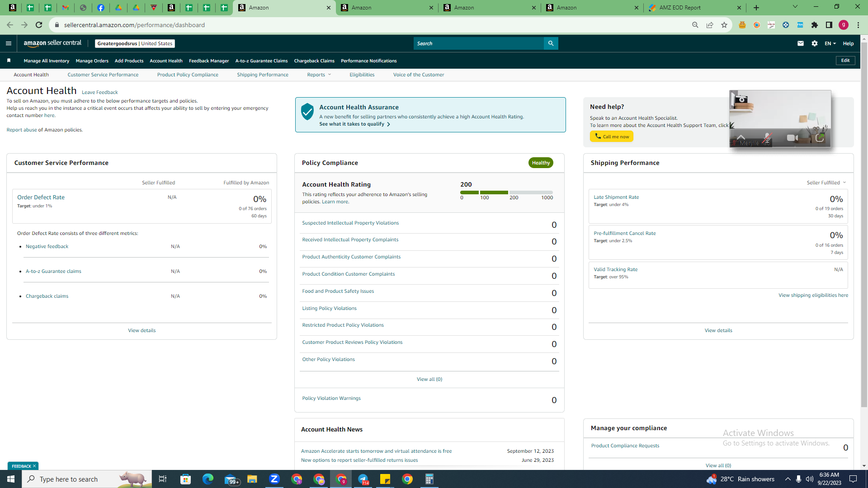Viewport: 868px width, 488px height.
Task: Click the share page icon in the address bar
Action: pyautogui.click(x=710, y=25)
